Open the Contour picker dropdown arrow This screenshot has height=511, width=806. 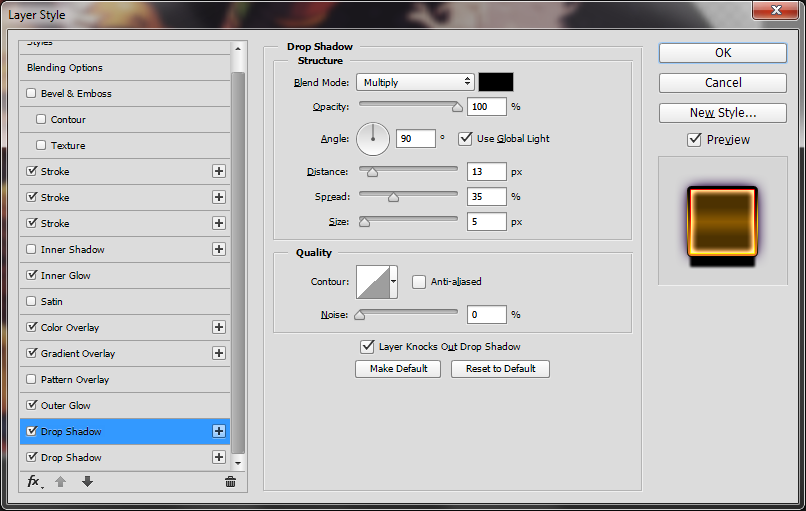click(393, 282)
